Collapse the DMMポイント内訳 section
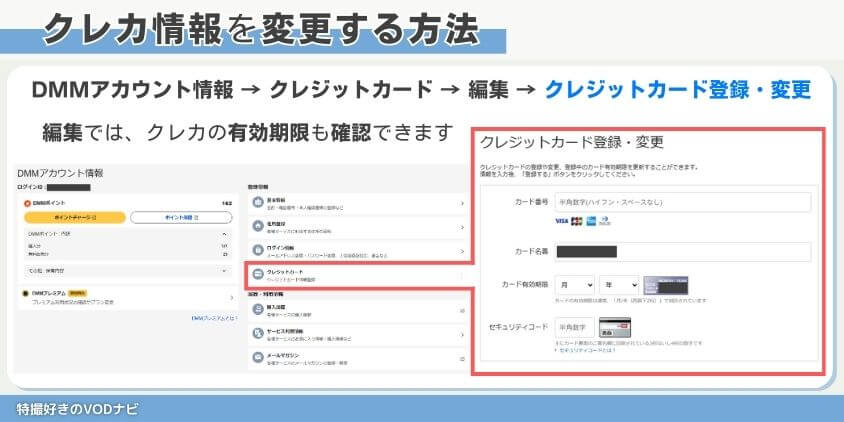The width and height of the screenshot is (844, 422). [x=224, y=234]
